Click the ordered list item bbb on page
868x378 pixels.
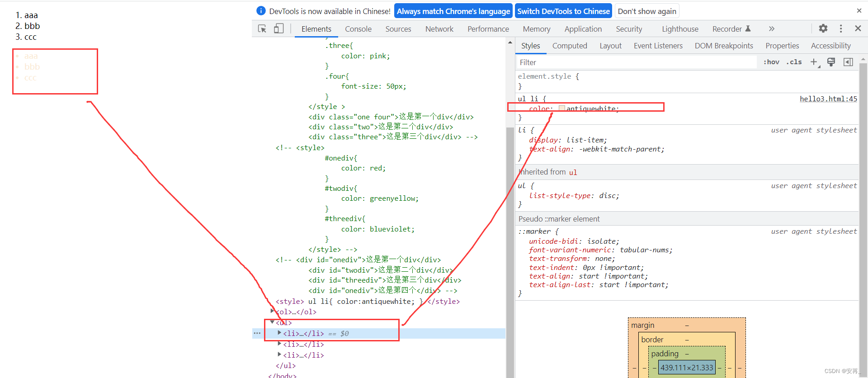[x=32, y=26]
